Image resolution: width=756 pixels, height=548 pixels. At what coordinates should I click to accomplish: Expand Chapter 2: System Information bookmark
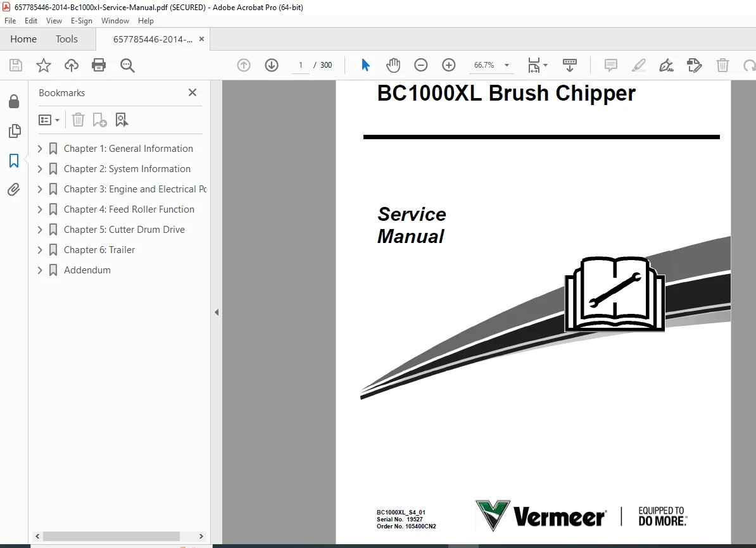coord(40,169)
